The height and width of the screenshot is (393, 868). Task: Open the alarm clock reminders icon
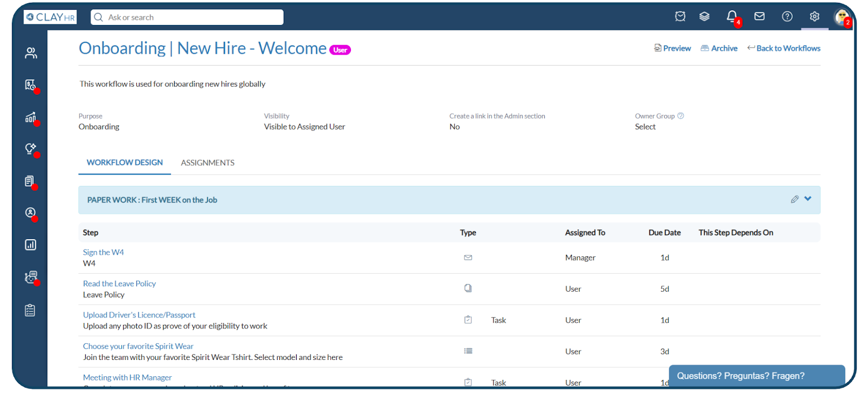[680, 17]
